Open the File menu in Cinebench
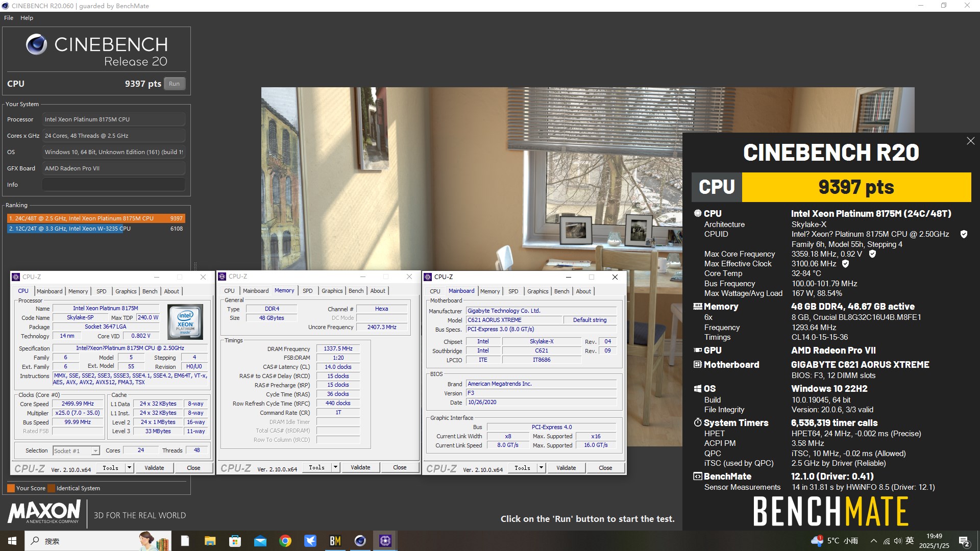Screen dimensions: 980x551 click(9, 18)
